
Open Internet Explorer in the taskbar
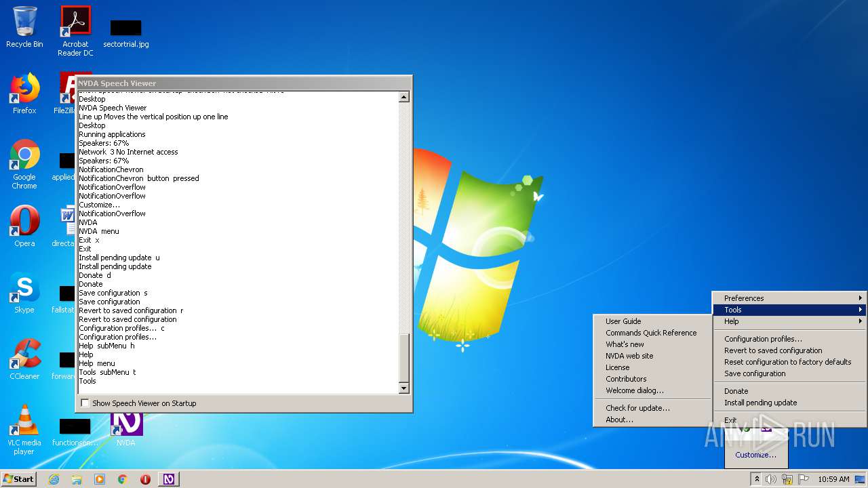click(x=54, y=479)
